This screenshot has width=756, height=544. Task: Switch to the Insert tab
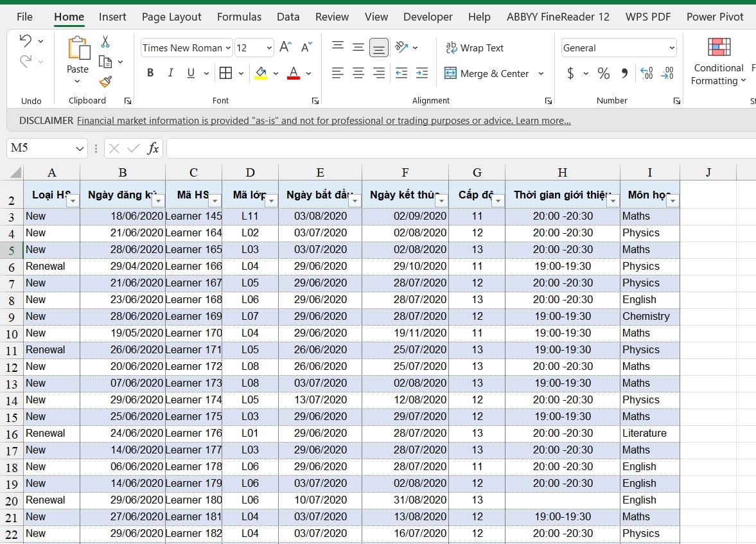[x=112, y=17]
